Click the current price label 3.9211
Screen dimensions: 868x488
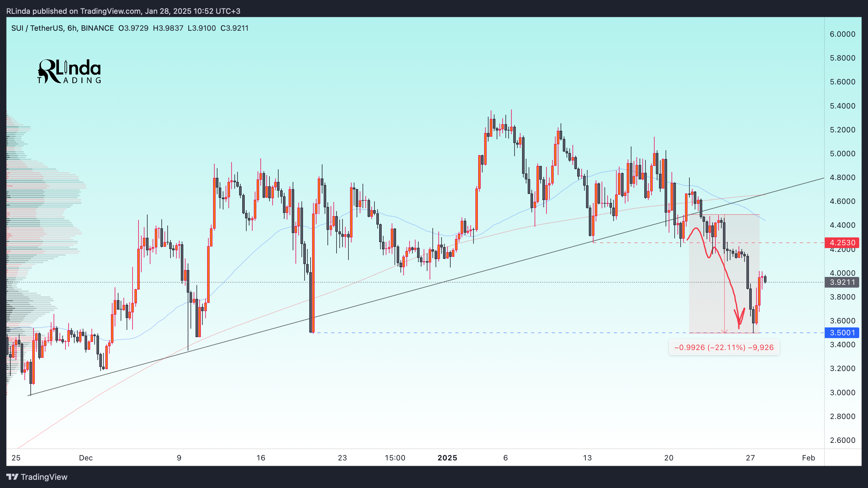coord(842,282)
